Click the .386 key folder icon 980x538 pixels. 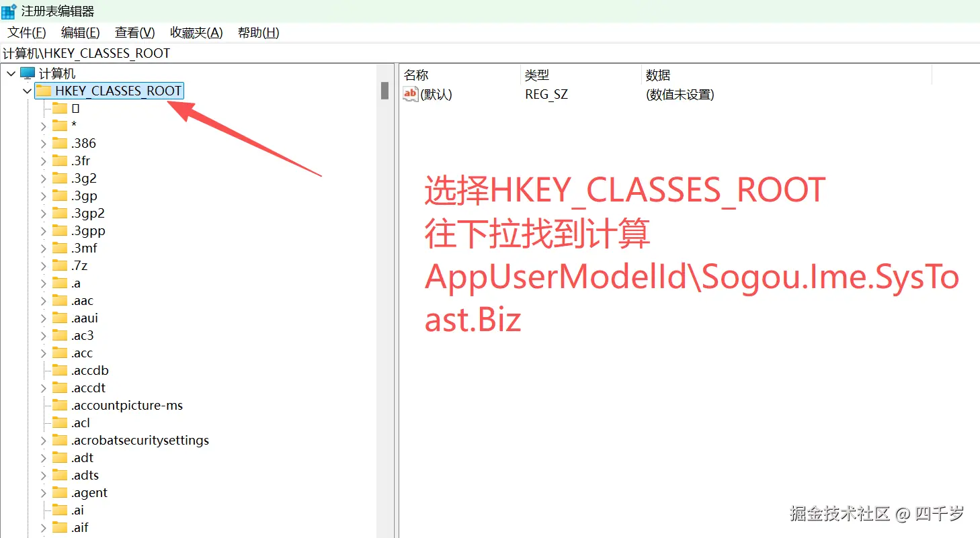[59, 142]
